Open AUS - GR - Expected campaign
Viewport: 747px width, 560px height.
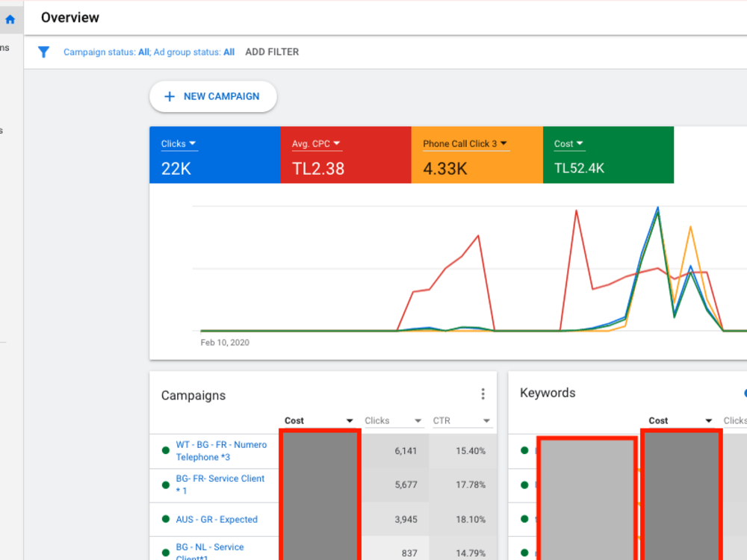pos(217,519)
